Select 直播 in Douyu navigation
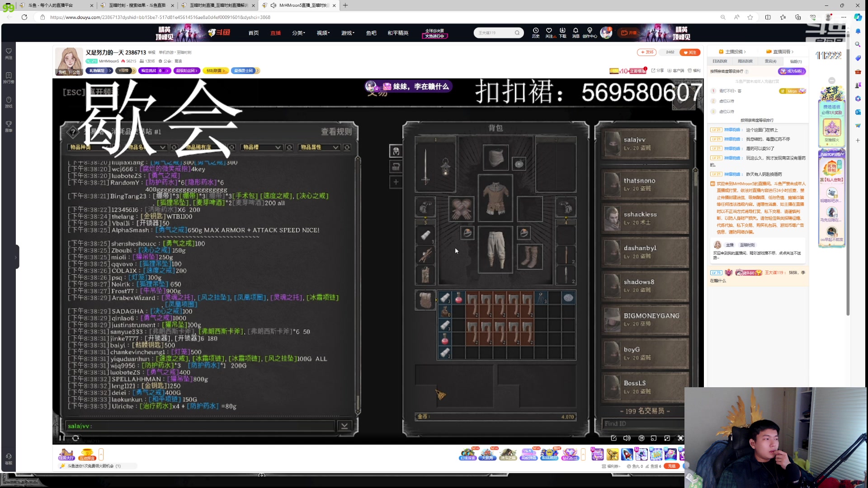The height and width of the screenshot is (488, 868). coord(276,33)
